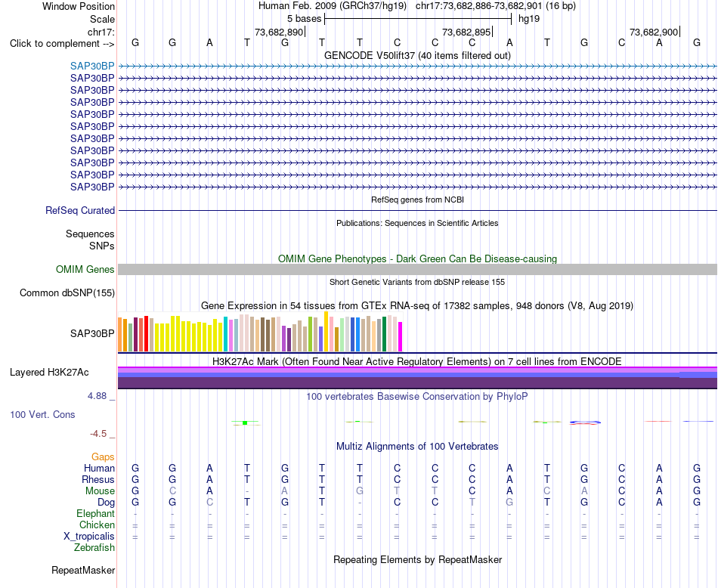Click the Window Position label
This screenshot has width=718, height=588.
coord(79,6)
